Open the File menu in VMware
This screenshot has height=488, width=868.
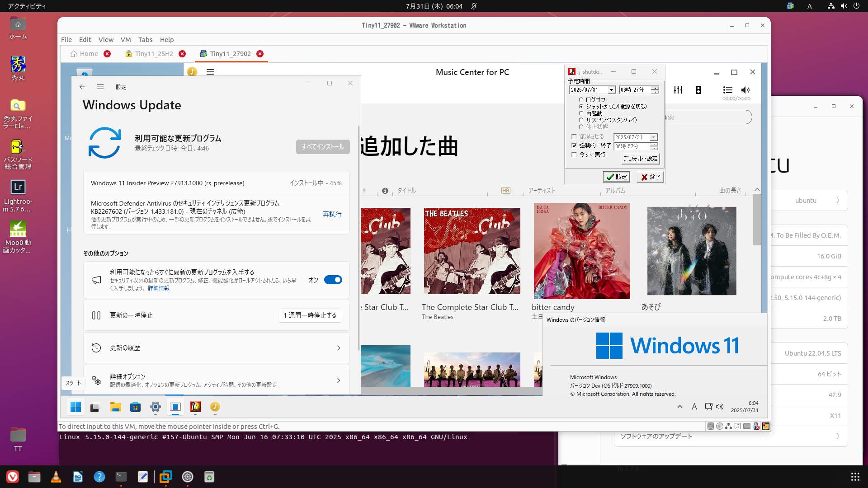pos(66,40)
